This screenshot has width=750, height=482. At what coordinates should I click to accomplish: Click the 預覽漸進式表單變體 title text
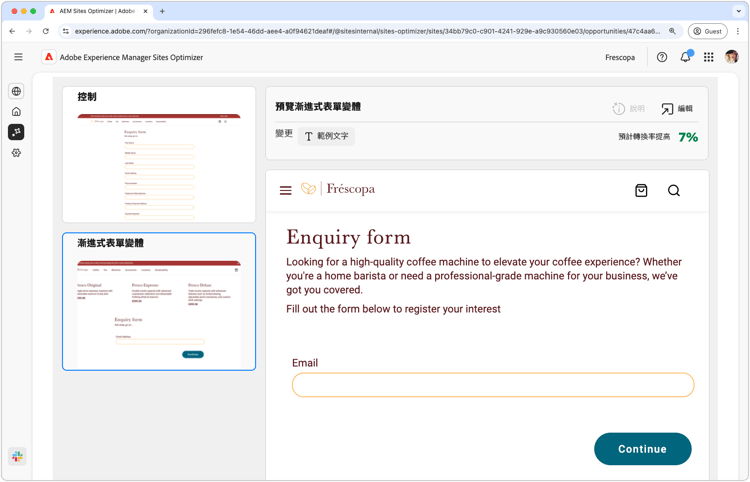click(x=318, y=107)
